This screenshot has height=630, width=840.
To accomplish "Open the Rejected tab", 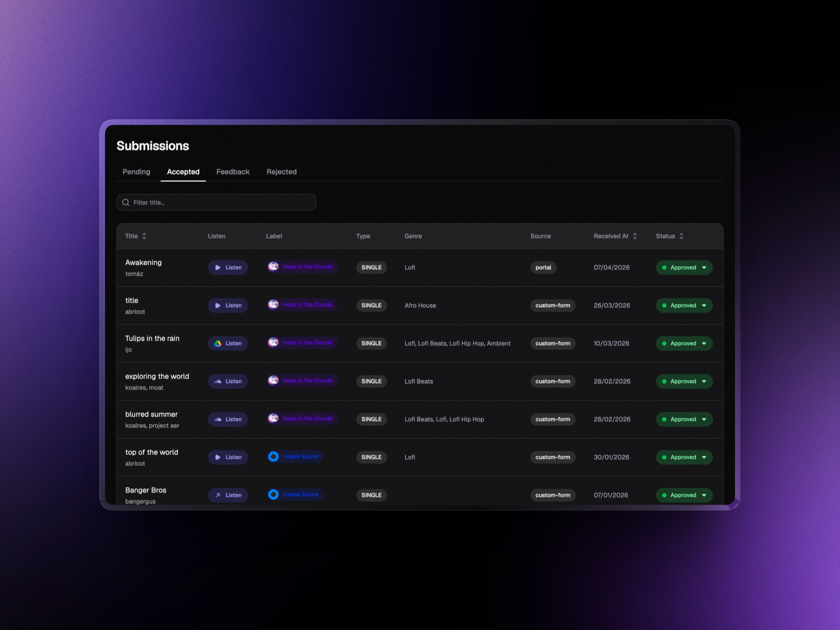I will [x=282, y=172].
